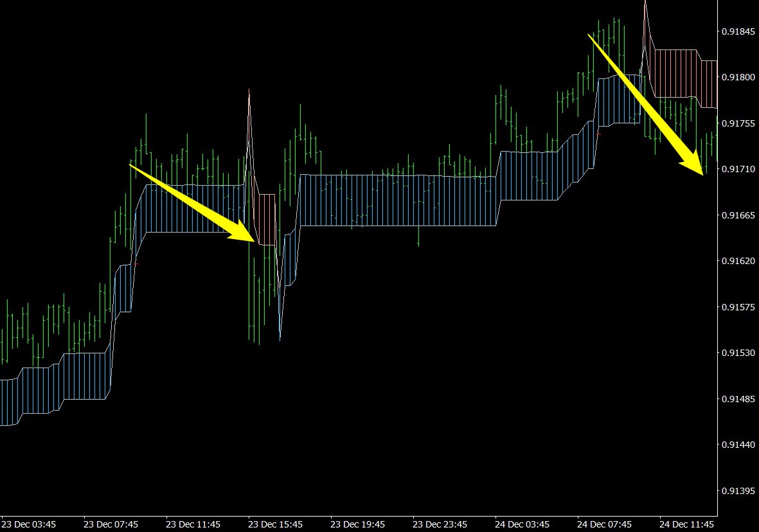Image resolution: width=759 pixels, height=532 pixels.
Task: Click the 0.91440 price label
Action: (x=738, y=445)
